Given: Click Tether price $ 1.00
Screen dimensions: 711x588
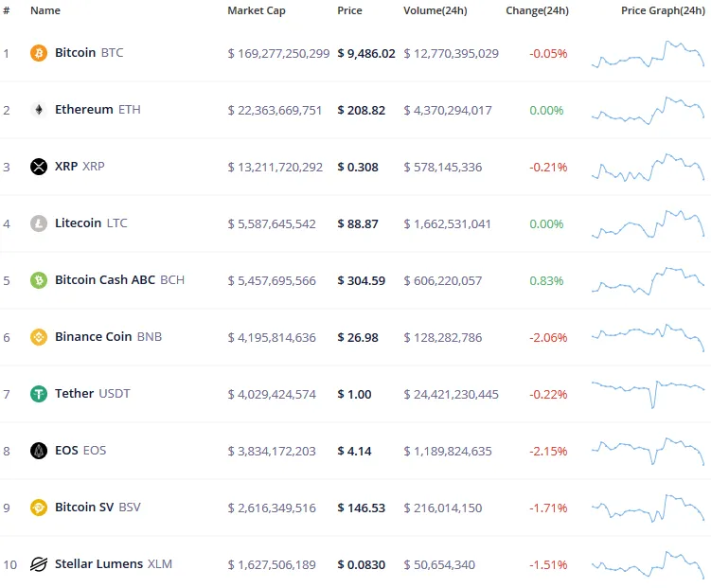Looking at the screenshot, I should point(354,394).
